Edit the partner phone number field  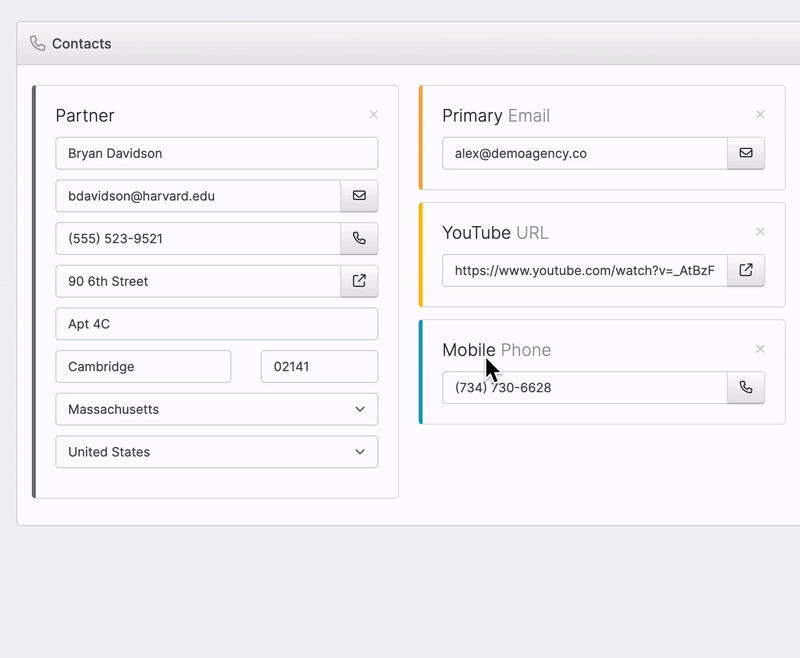tap(198, 238)
